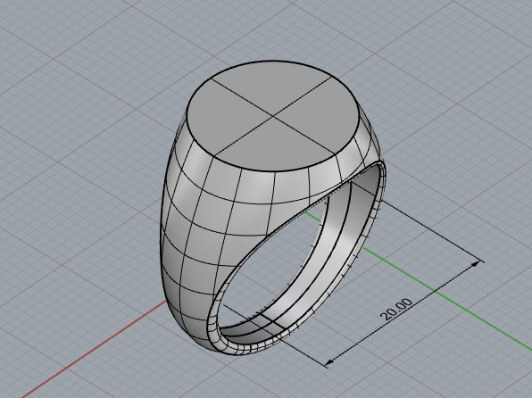Click the upper arrowhead of the dimension line
The width and height of the screenshot is (532, 398).
[x=477, y=263]
